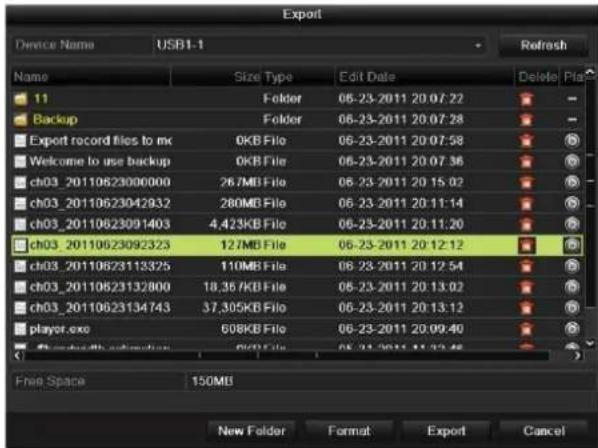This screenshot has height=448, width=598.
Task: Click the Refresh button
Action: (543, 45)
